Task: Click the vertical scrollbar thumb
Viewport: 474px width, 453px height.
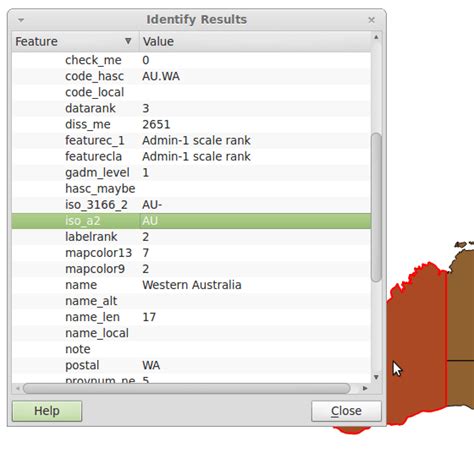Action: [x=376, y=207]
